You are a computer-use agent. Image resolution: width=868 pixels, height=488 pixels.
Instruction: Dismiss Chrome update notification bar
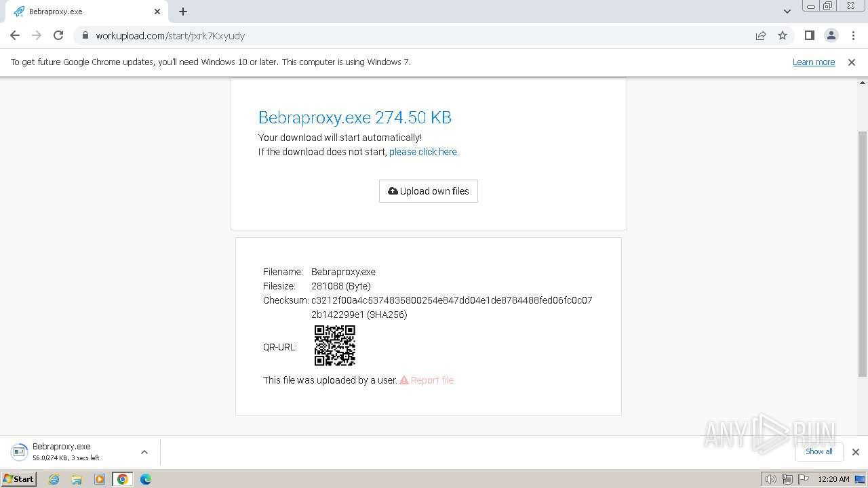[852, 62]
